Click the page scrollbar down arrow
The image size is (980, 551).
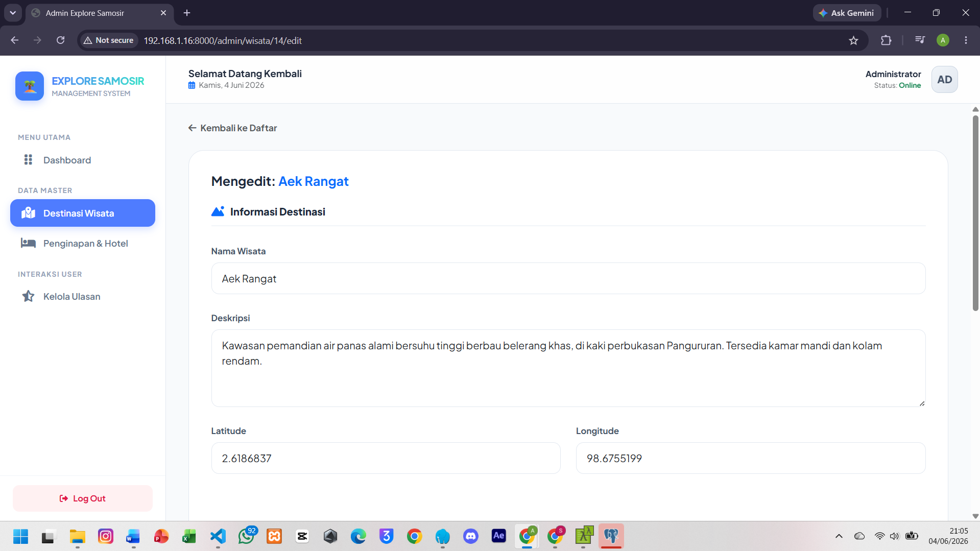[975, 516]
